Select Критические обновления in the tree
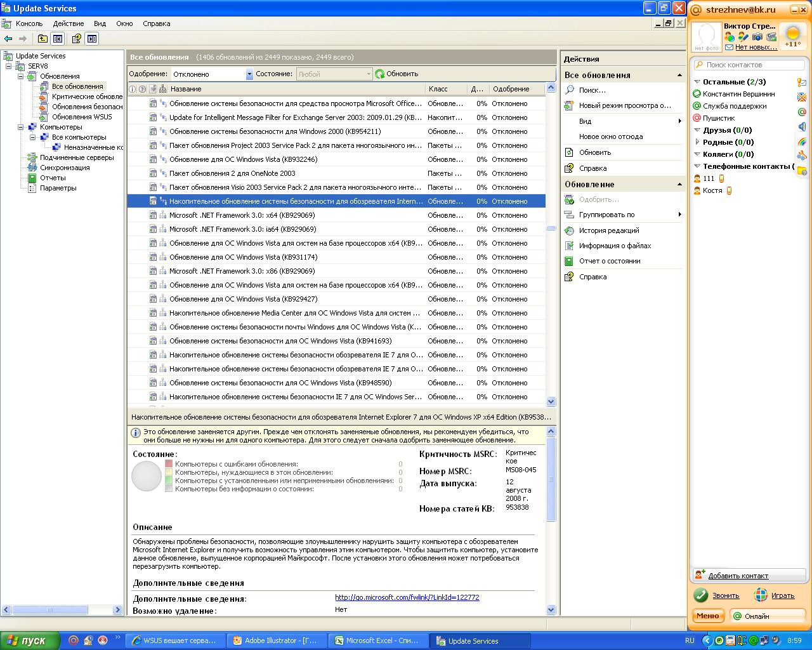 87,96
